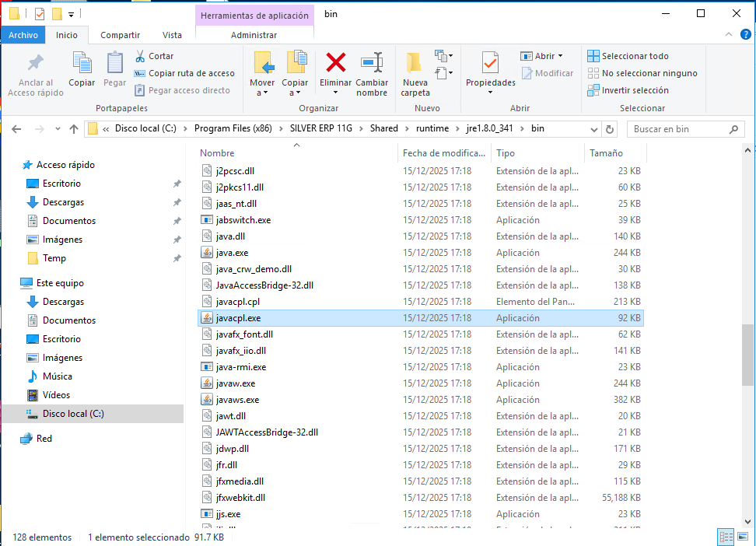This screenshot has height=546, width=756.
Task: Open the Copiar a dropdown
Action: tap(295, 75)
